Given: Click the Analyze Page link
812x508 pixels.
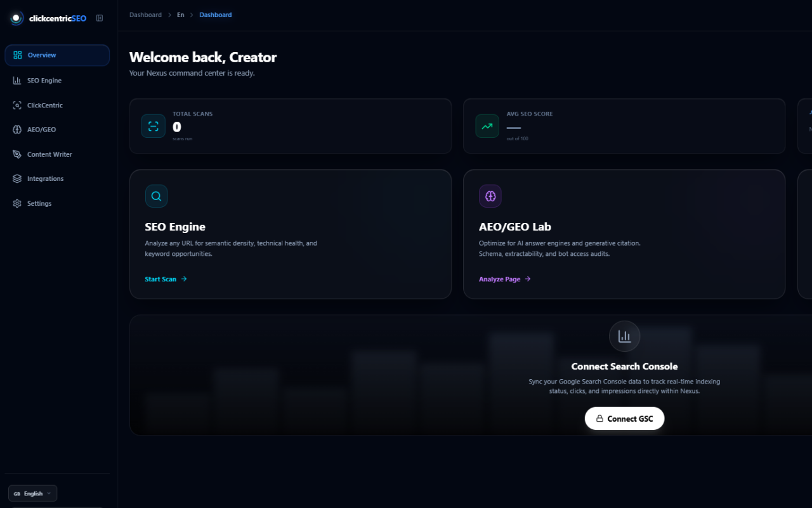Looking at the screenshot, I should [505, 279].
